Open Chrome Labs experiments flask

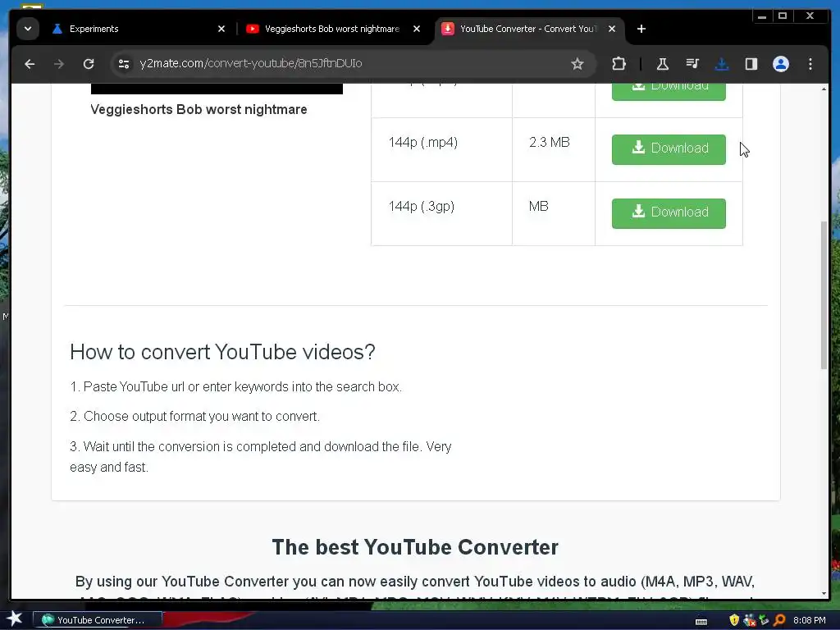coord(663,64)
